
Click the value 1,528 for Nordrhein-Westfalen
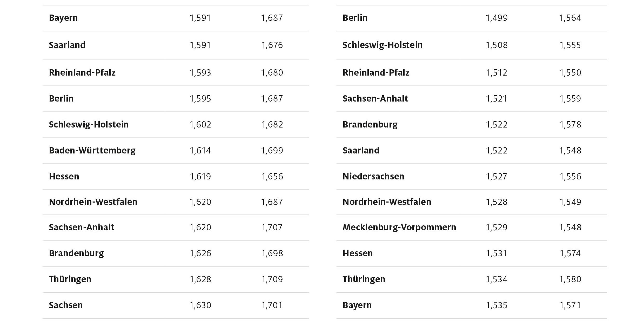point(497,202)
